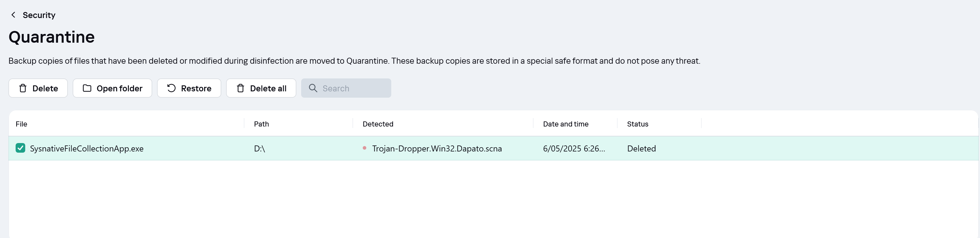Select the SysnativeFileCollectionApp.exe file name
Screen dimensions: 980x238
pyautogui.click(x=87, y=148)
